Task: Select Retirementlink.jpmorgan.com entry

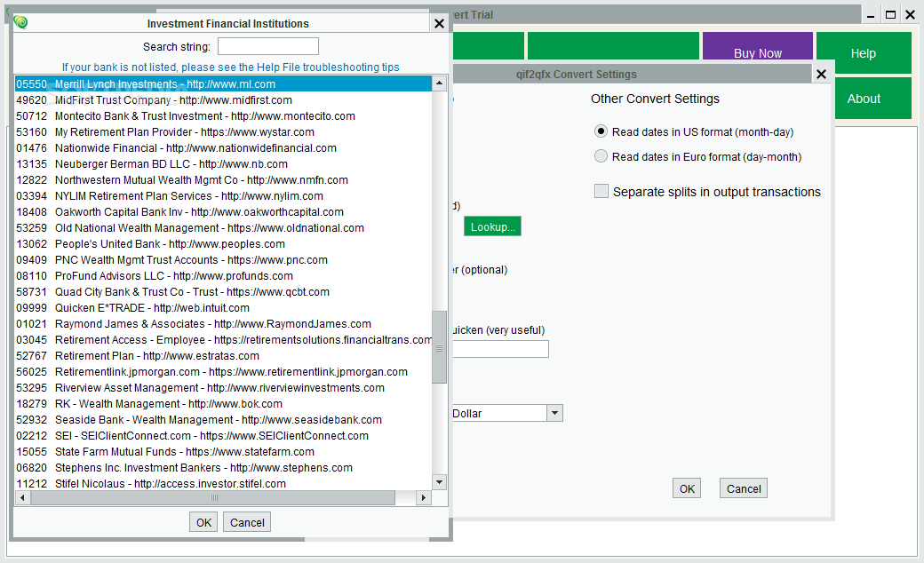Action: [223, 371]
